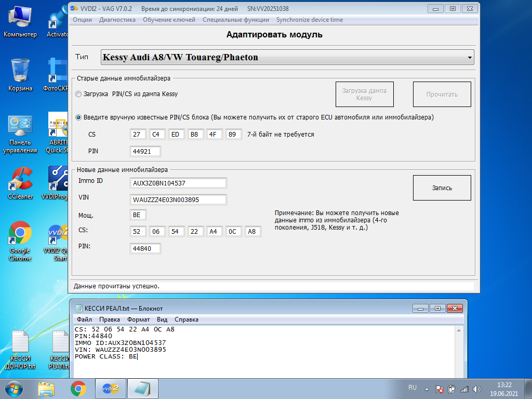Open the Корзина recycle bin icon

(x=20, y=71)
